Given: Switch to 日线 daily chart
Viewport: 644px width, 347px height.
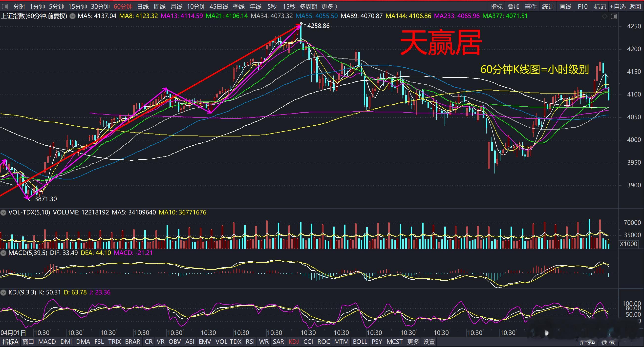Looking at the screenshot, I should 143,6.
